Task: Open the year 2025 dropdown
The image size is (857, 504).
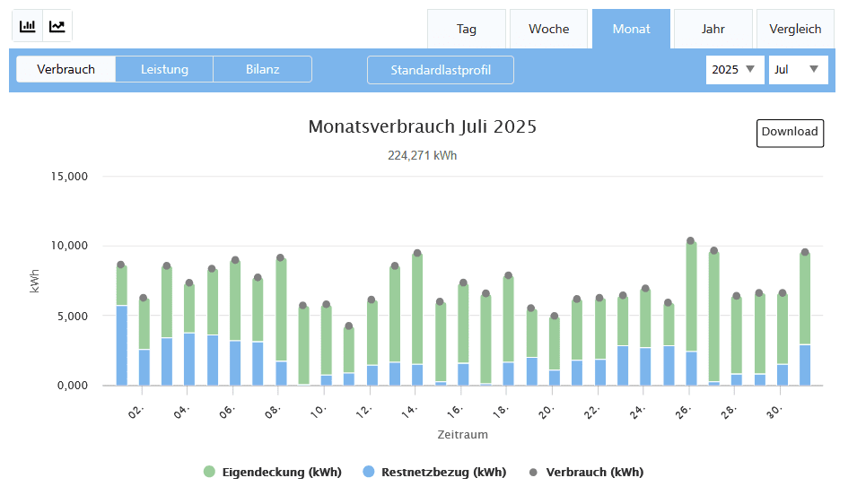Action: tap(734, 70)
